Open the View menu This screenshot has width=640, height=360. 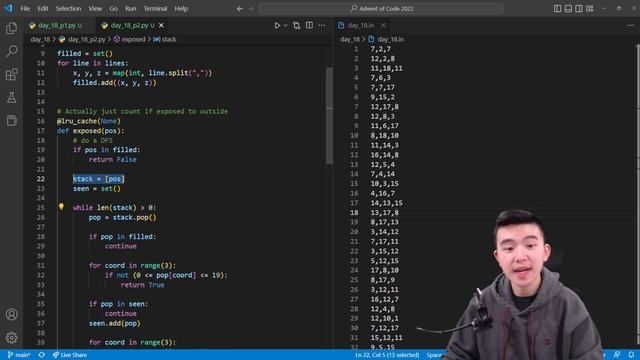point(95,9)
